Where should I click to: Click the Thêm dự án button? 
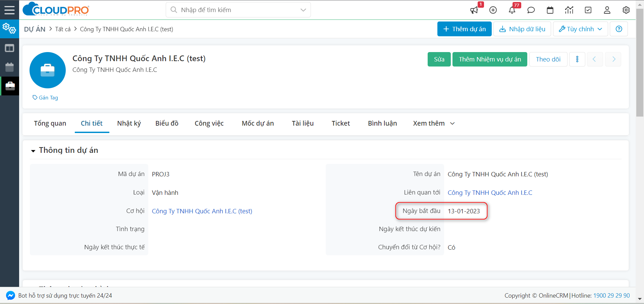[464, 29]
